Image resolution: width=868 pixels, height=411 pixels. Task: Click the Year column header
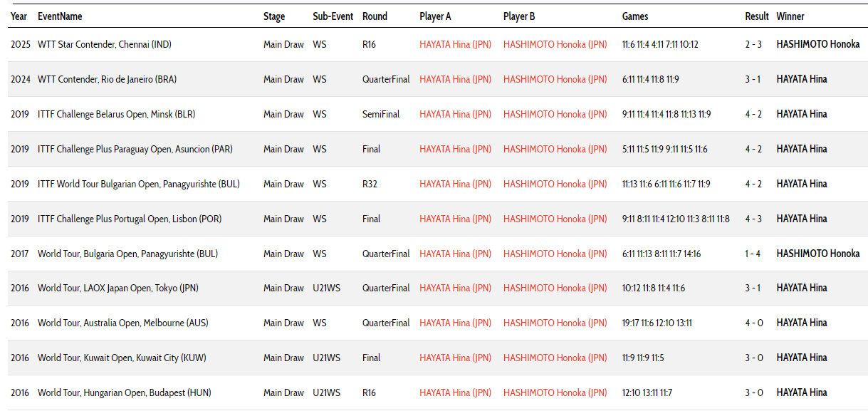coord(19,16)
